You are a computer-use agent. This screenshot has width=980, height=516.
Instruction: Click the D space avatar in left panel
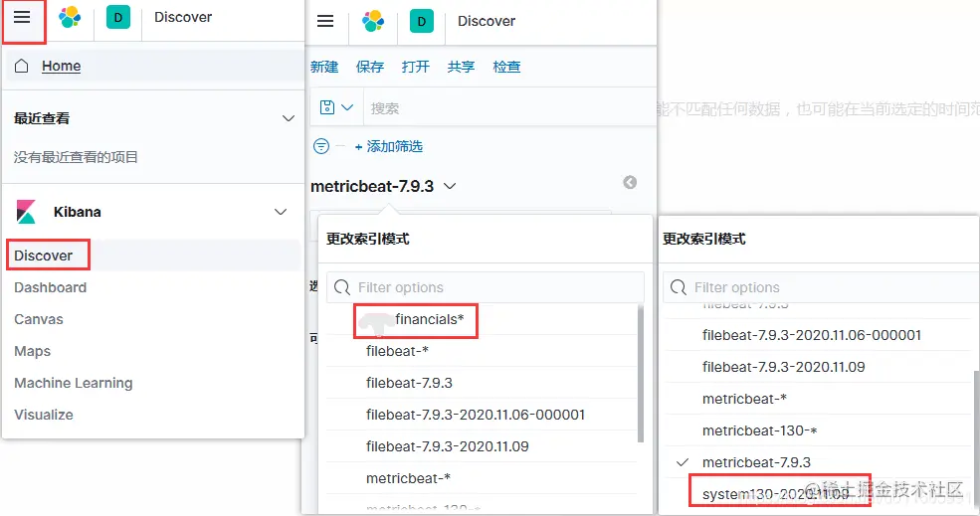pos(118,18)
